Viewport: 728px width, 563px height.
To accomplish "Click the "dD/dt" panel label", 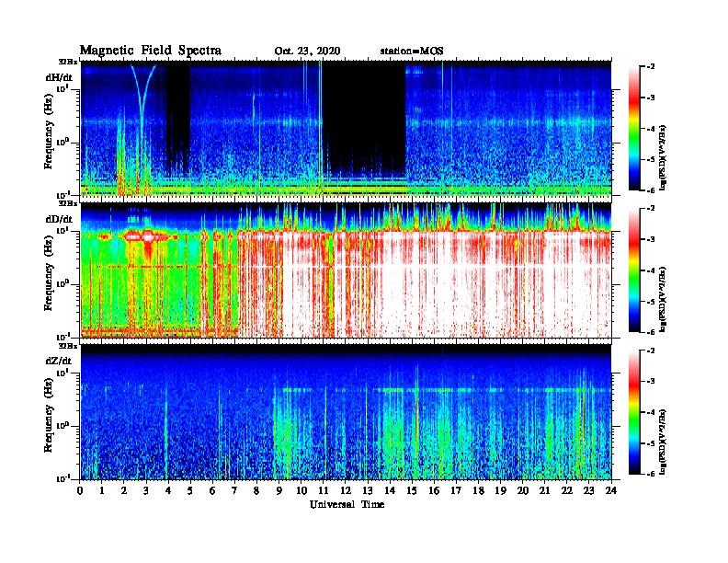I will (59, 219).
